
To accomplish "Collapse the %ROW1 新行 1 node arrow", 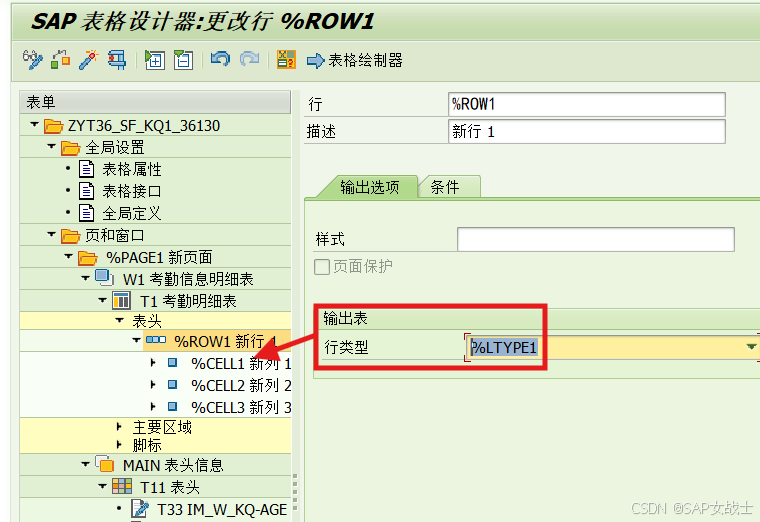I will tap(137, 340).
